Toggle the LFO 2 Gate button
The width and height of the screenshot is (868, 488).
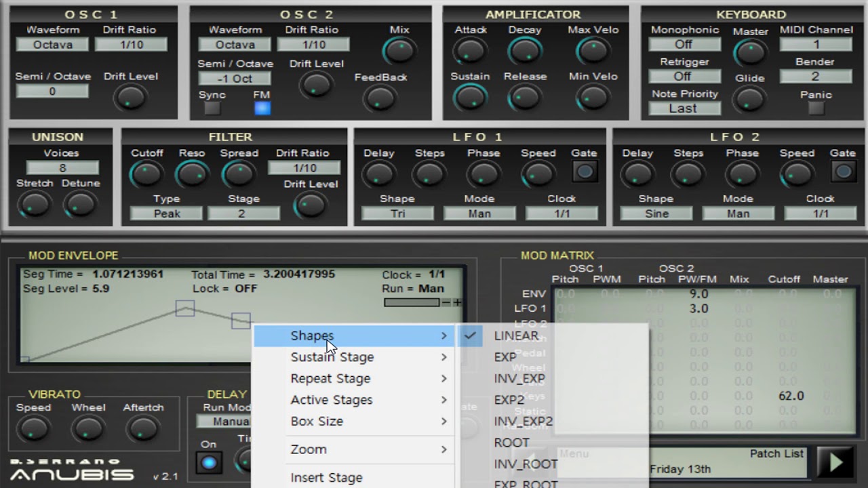point(843,171)
